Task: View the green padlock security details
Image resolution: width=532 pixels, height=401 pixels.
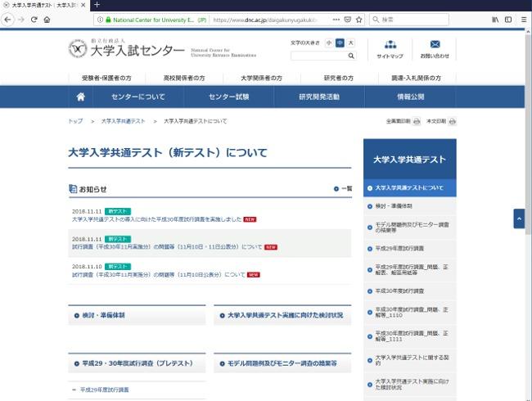Action: pyautogui.click(x=108, y=20)
